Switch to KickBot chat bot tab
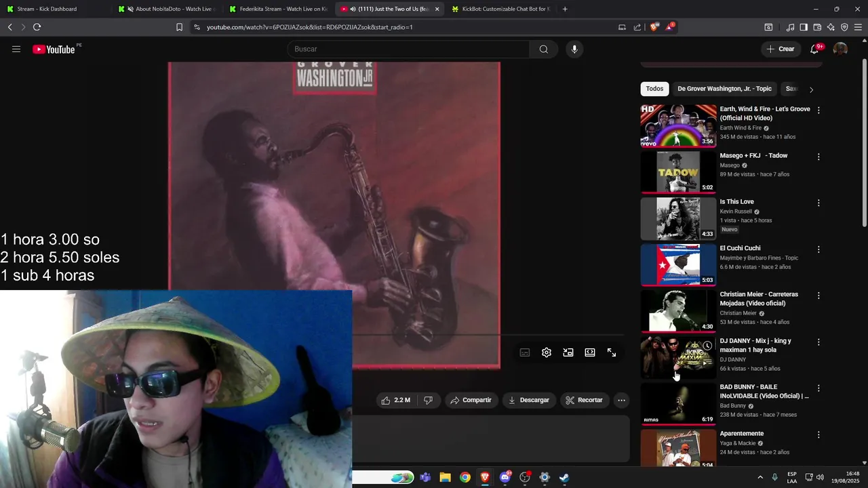Viewport: 868px width, 488px height. 501,9
